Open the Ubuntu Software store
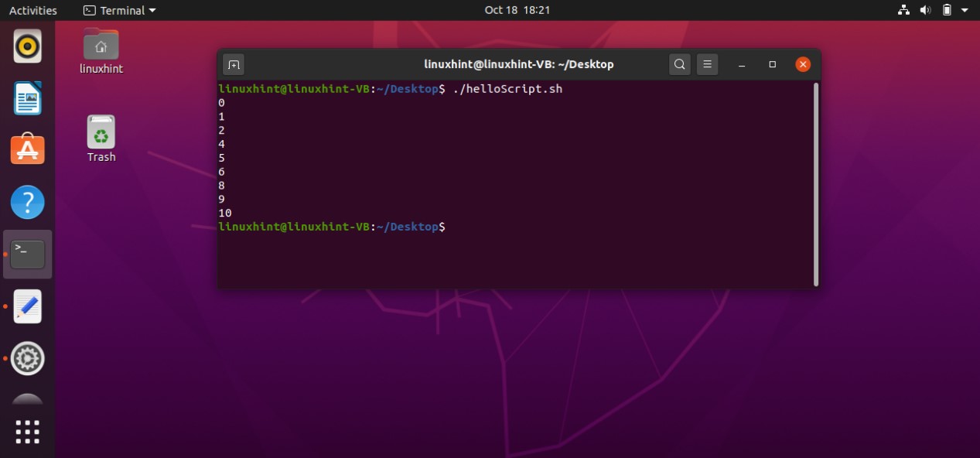Screen dimensions: 980x458 pyautogui.click(x=28, y=149)
